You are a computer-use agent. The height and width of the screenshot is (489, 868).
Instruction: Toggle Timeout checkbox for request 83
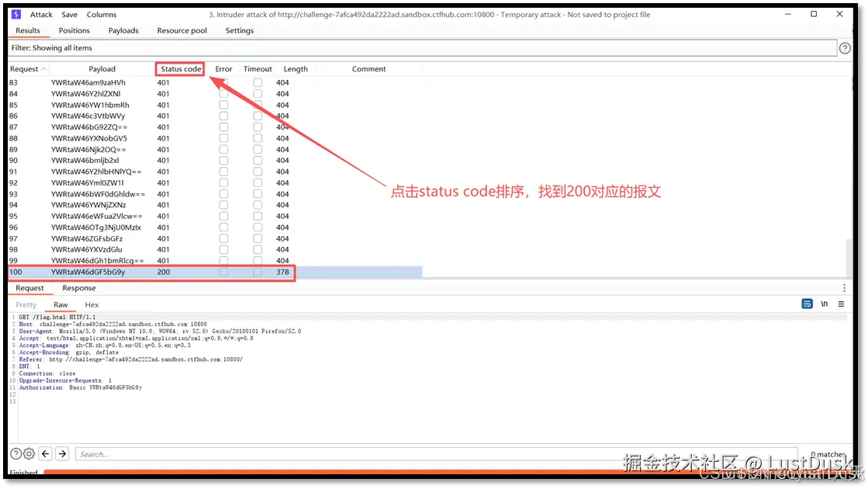pyautogui.click(x=258, y=82)
